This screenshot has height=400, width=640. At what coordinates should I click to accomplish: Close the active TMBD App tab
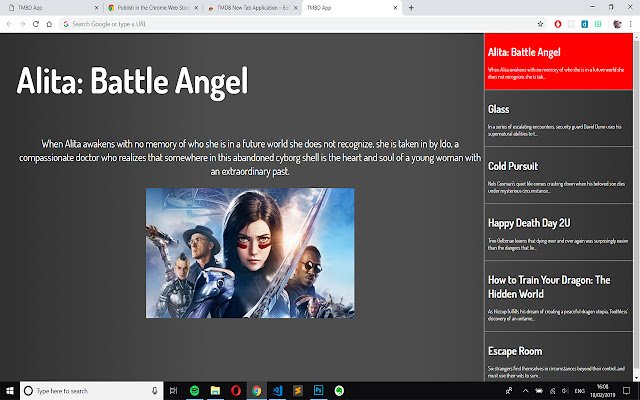395,8
